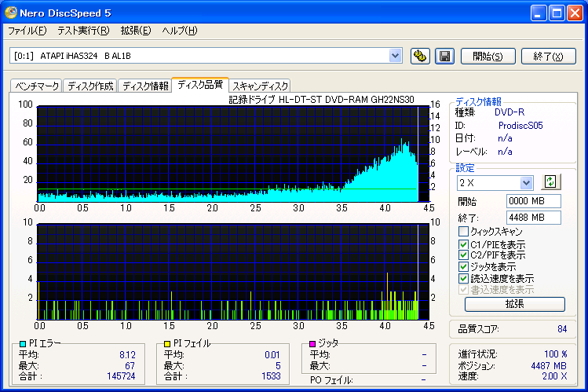Click the PI error graph area

pos(233,154)
